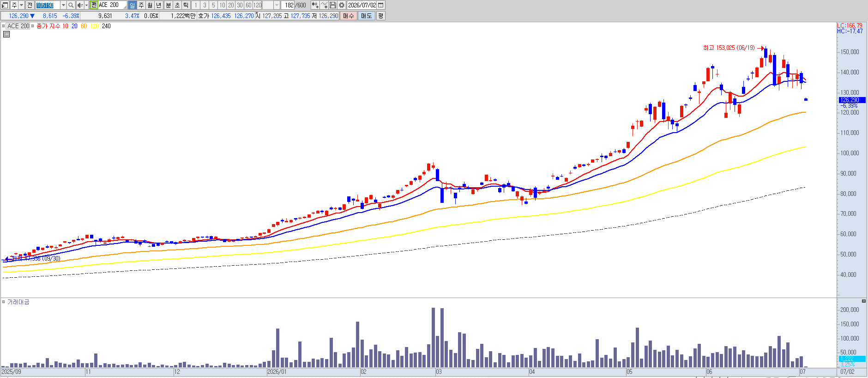Toggle the ACE 200 series checkbox

click(3, 26)
